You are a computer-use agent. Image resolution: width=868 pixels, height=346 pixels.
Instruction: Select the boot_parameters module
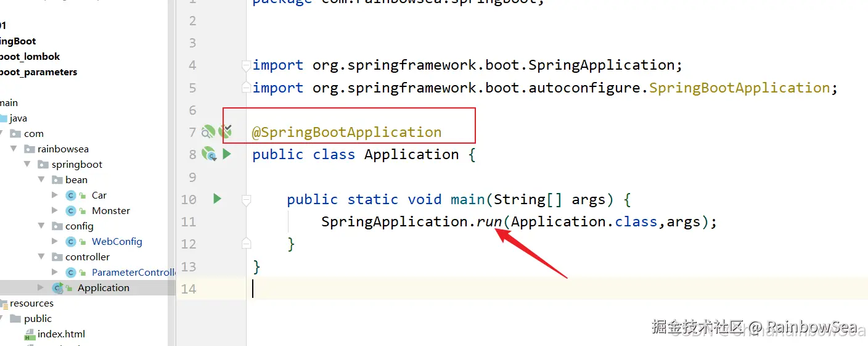38,72
